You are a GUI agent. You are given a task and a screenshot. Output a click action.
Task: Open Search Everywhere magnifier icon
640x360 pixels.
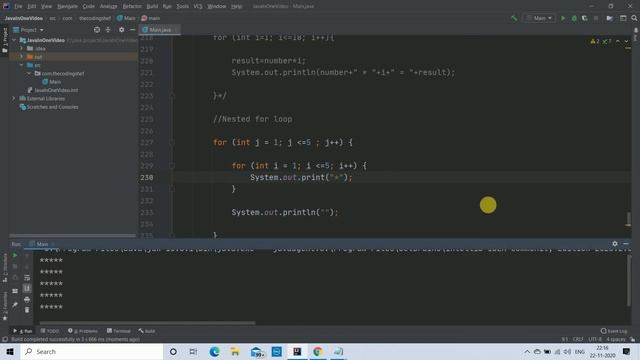(634, 18)
